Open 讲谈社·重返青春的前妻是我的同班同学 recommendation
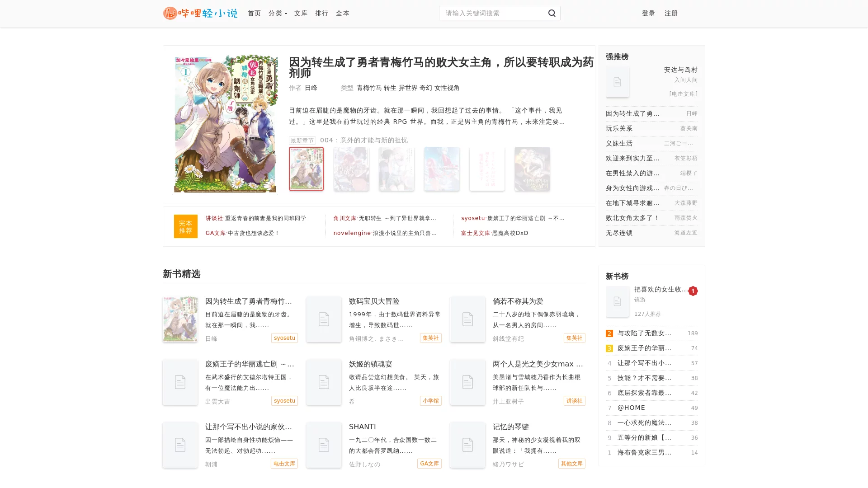The width and height of the screenshot is (868, 488). pos(256,218)
